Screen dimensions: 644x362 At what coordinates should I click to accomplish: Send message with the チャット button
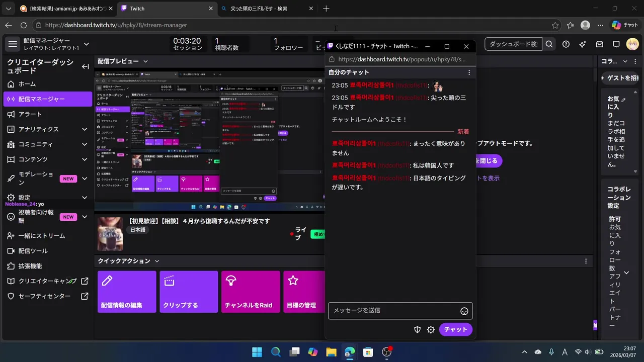456,329
